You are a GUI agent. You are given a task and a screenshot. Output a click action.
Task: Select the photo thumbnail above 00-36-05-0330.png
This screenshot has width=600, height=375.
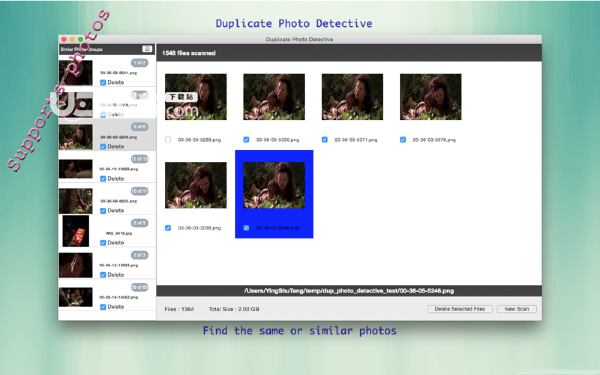[x=274, y=97]
